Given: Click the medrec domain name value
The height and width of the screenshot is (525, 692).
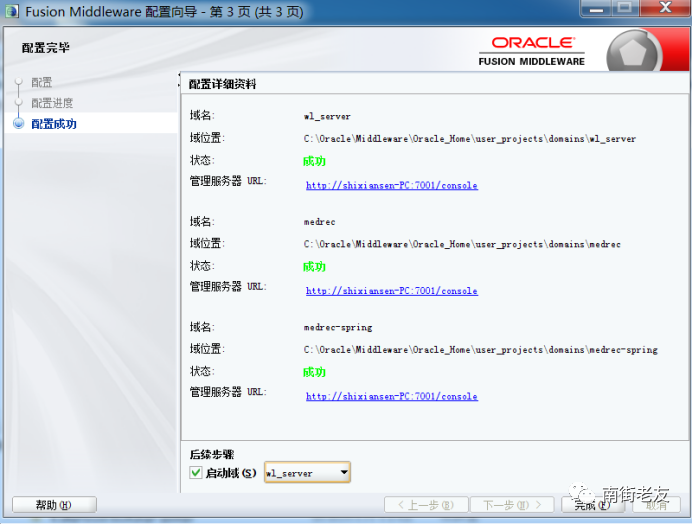Looking at the screenshot, I should [320, 222].
